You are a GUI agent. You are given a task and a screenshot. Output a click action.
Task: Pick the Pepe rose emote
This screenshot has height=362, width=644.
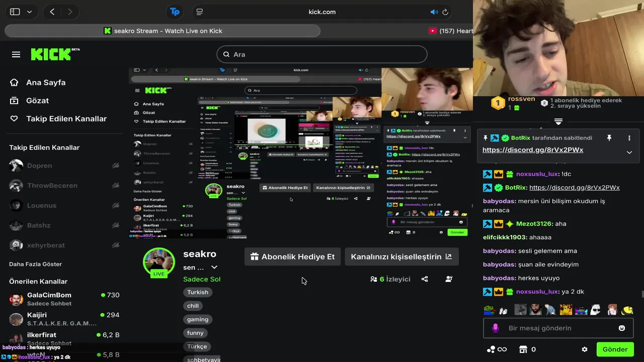(x=490, y=310)
